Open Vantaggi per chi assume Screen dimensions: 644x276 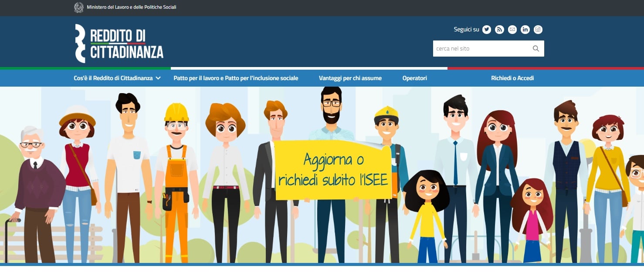[350, 78]
